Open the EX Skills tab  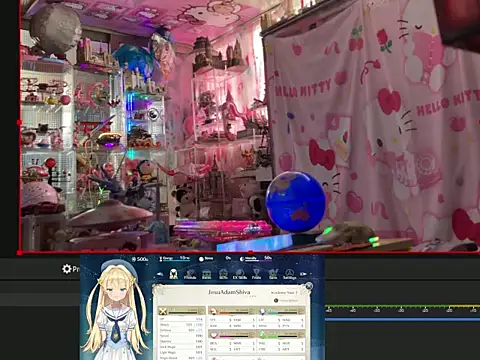coord(240,274)
